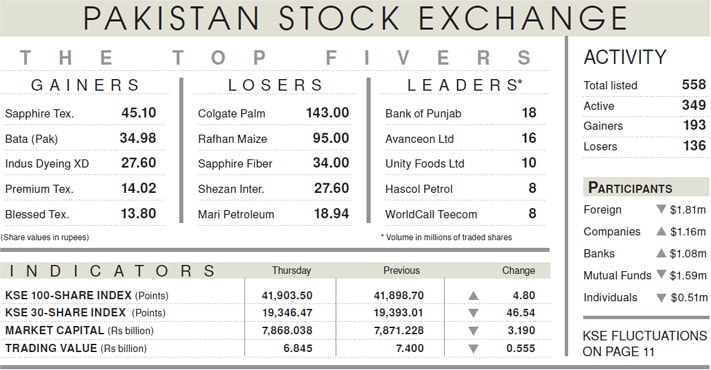
Task: Select the Thursday column header
Action: coord(291,270)
